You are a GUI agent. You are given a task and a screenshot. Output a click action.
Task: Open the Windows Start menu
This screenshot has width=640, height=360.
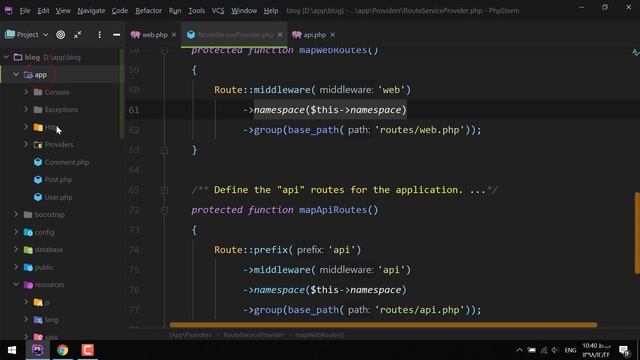coord(12,350)
